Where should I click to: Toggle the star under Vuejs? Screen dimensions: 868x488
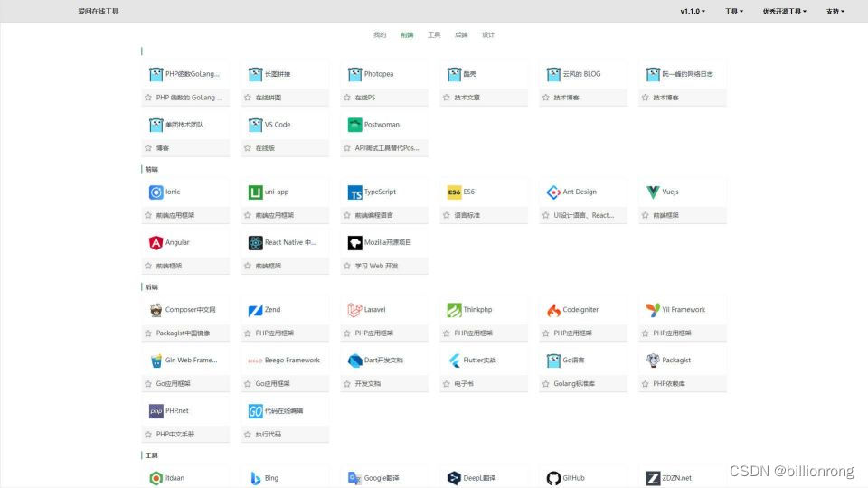646,215
